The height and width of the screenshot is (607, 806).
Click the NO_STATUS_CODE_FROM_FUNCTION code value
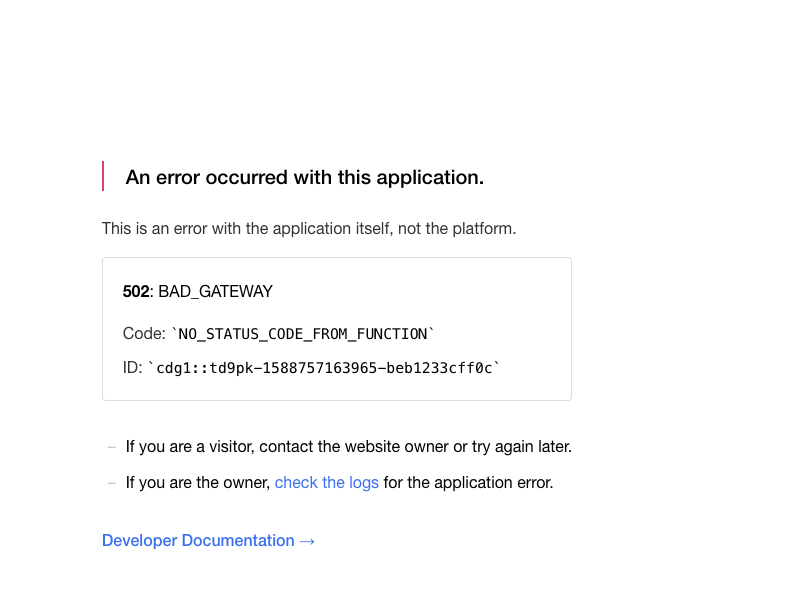coord(303,334)
